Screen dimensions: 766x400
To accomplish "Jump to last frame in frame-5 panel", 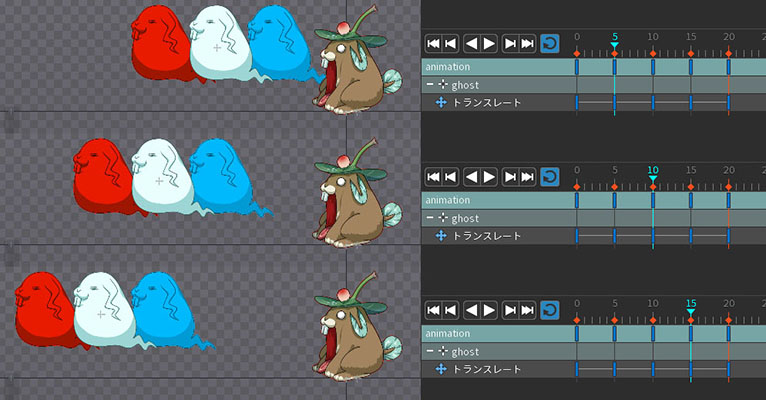I will click(528, 43).
